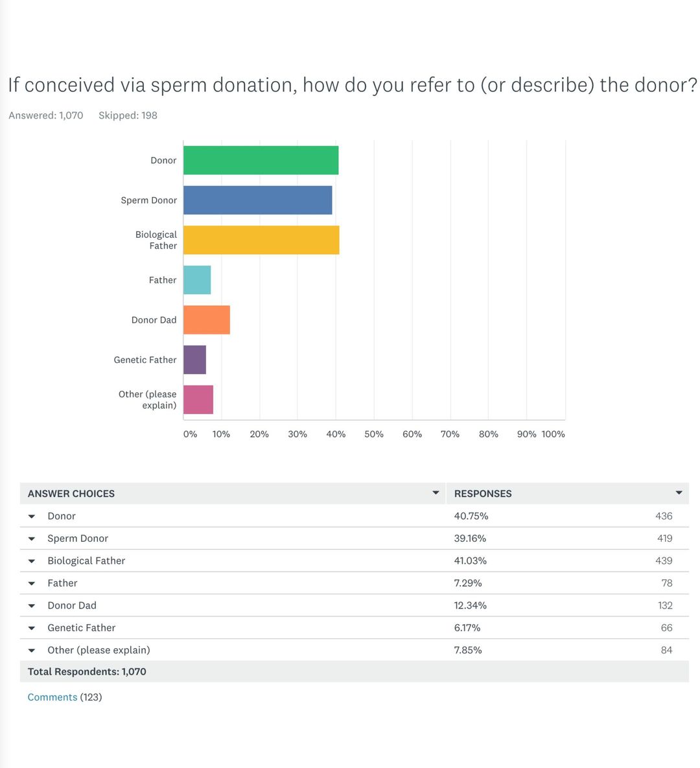
Task: Click the Answer Choices column header
Action: tap(71, 494)
